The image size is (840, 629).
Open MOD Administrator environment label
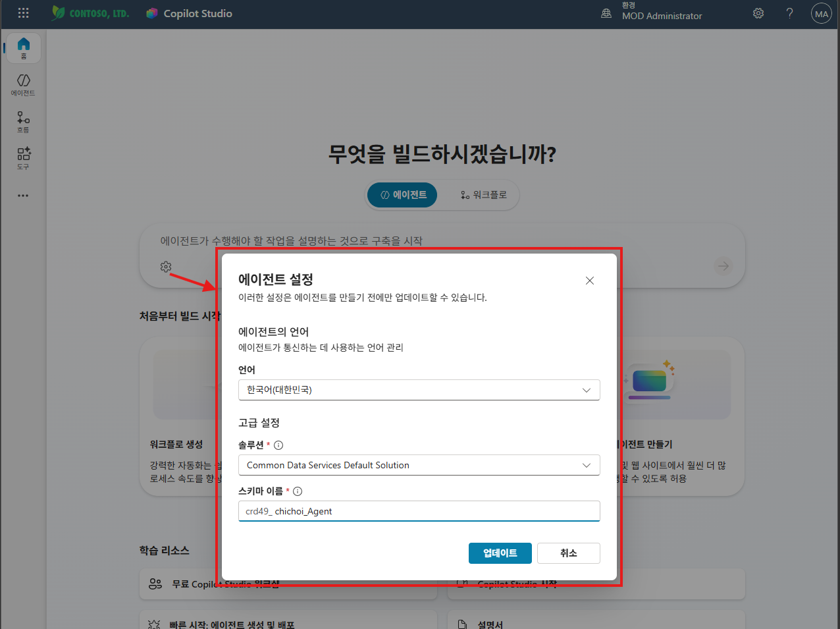(662, 16)
